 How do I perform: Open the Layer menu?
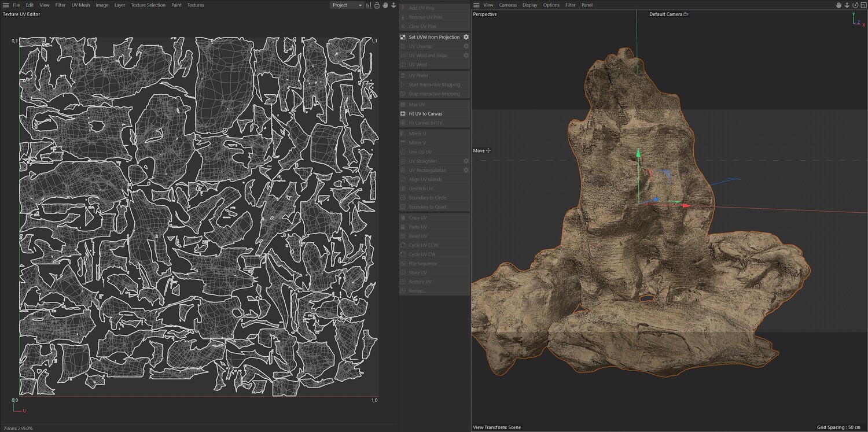pos(120,5)
